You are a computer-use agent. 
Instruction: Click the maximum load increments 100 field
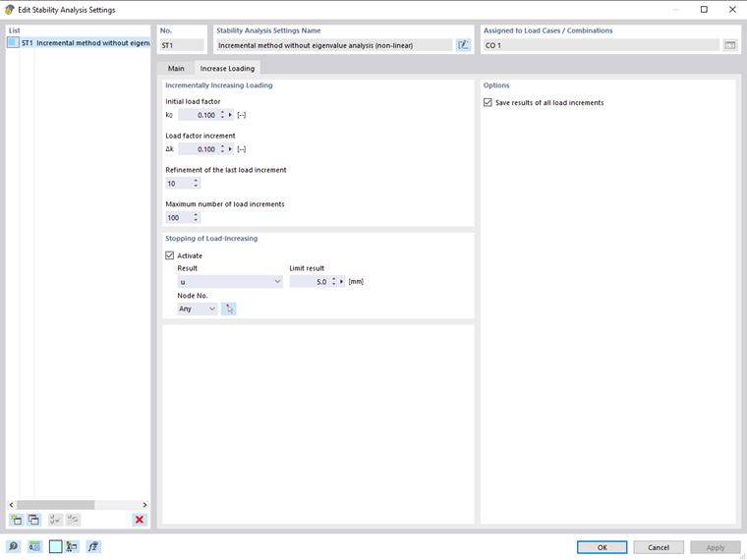coord(179,218)
